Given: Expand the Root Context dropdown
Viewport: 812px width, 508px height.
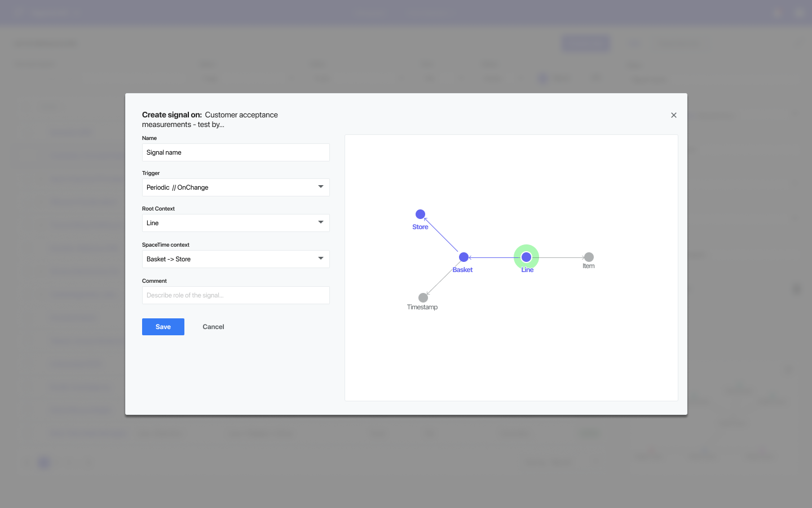Looking at the screenshot, I should pos(236,223).
